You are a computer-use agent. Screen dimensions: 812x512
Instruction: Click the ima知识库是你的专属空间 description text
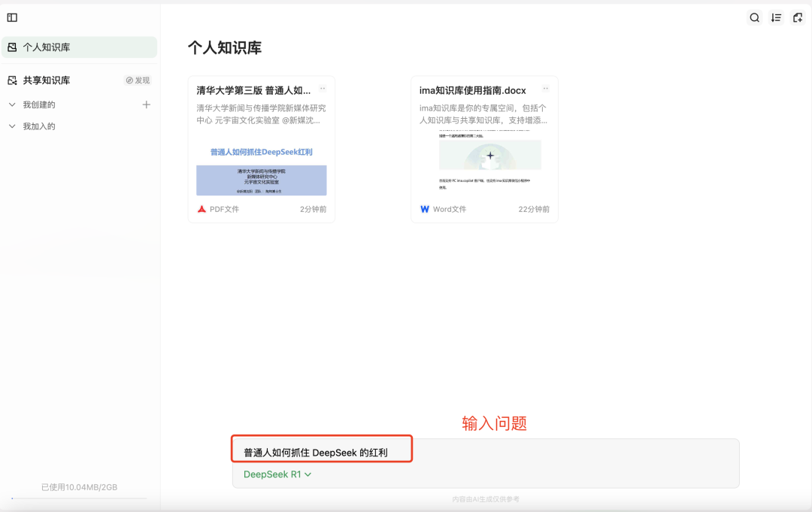pyautogui.click(x=483, y=114)
